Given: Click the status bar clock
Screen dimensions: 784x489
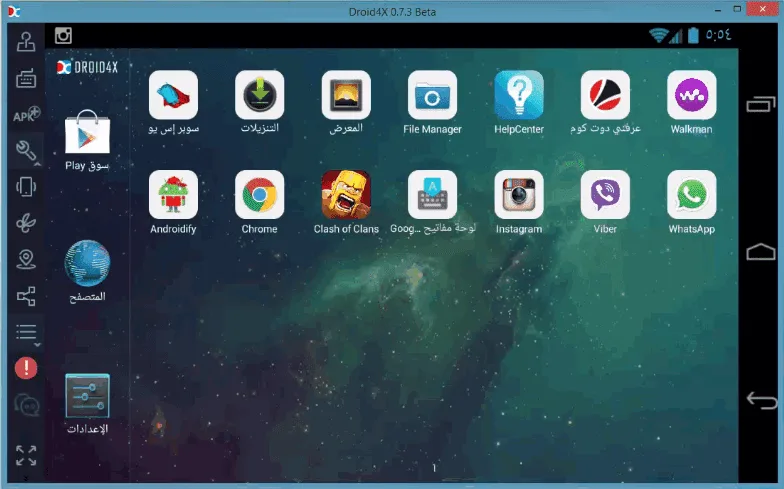Looking at the screenshot, I should 718,34.
